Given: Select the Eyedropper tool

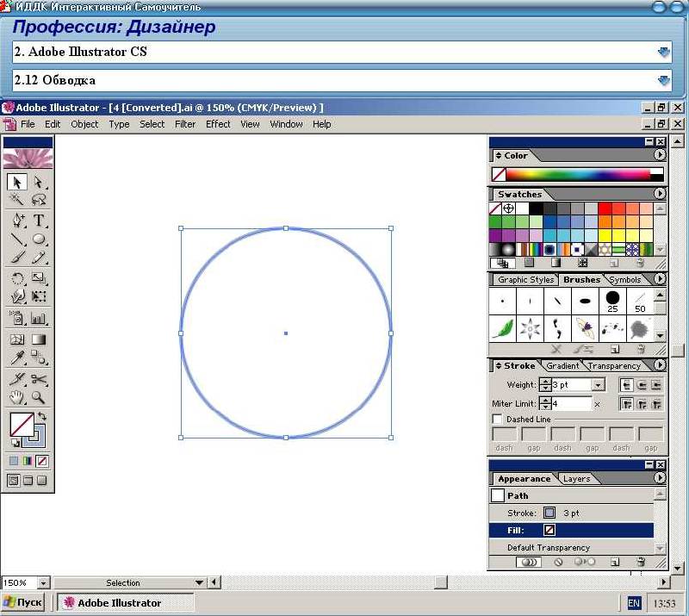Looking at the screenshot, I should click(17, 358).
